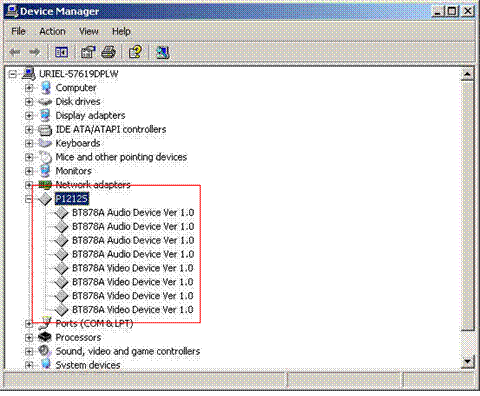Open the Action menu

tap(52, 31)
